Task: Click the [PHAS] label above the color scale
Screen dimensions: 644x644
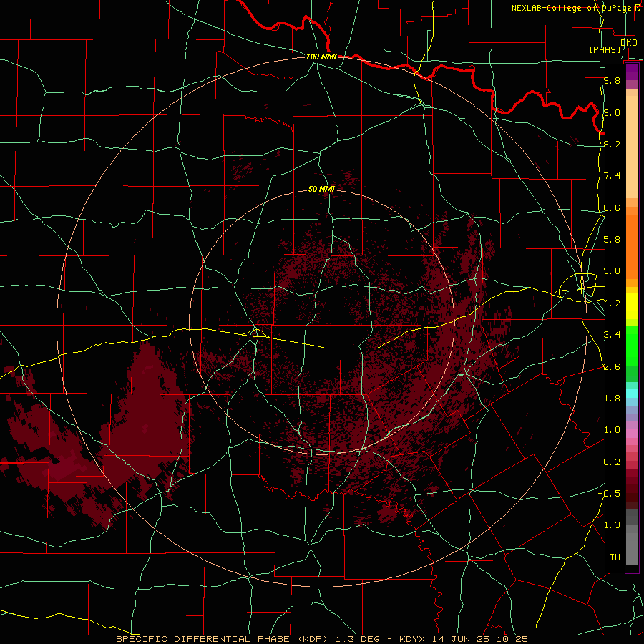Action: [x=605, y=49]
